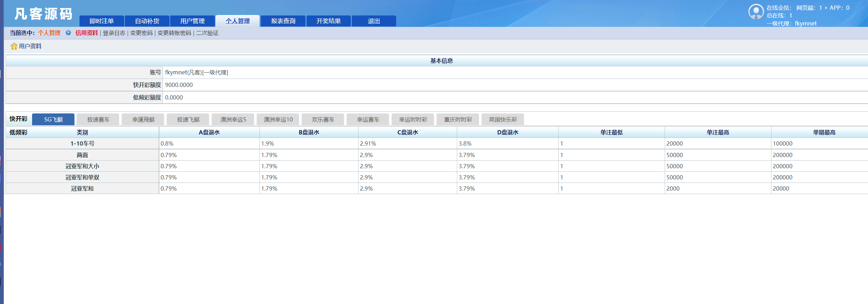Viewport: 868px width, 304px height.
Task: Open 信用资料 submenu link
Action: 86,33
